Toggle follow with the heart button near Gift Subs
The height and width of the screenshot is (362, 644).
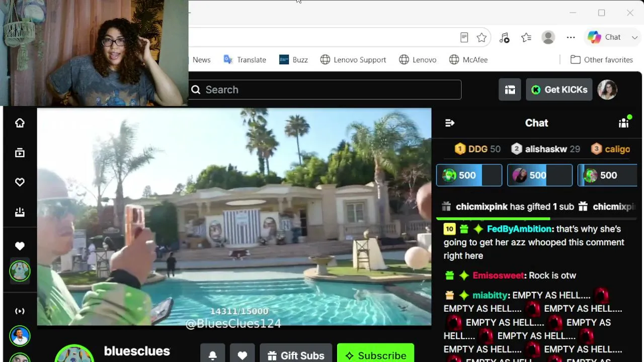coord(243,355)
